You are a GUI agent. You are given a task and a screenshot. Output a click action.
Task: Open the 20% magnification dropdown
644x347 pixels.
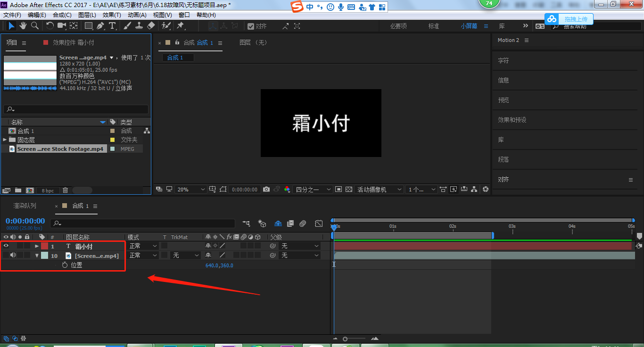point(191,190)
